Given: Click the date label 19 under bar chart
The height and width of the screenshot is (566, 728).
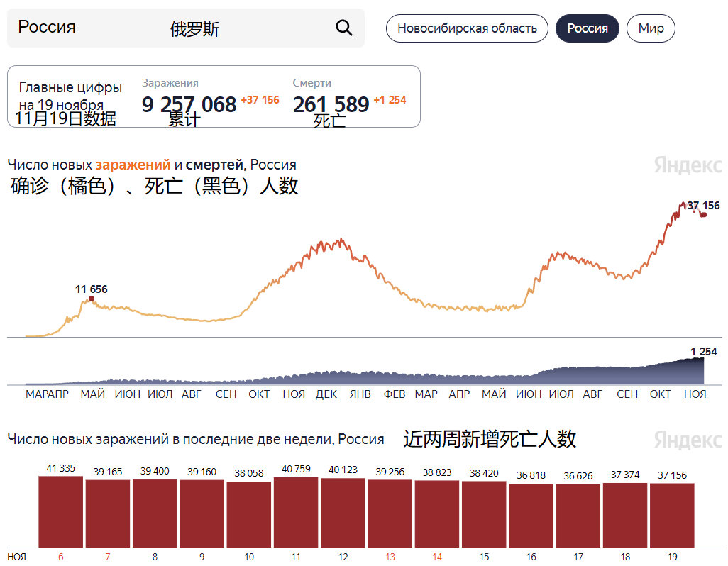Looking at the screenshot, I should click(672, 557).
